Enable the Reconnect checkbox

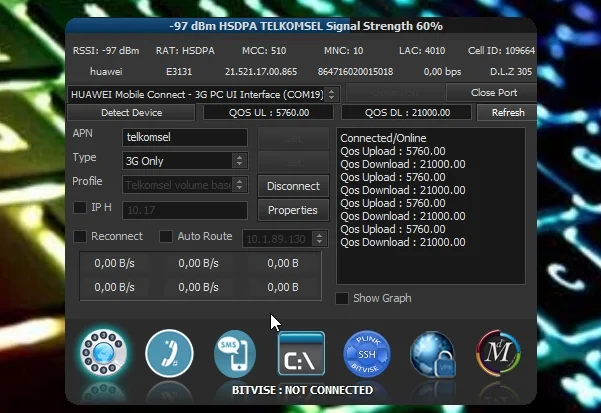[80, 236]
